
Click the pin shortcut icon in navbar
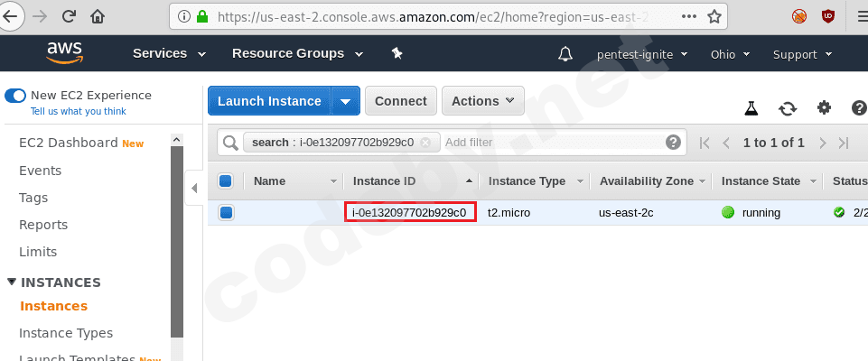[397, 54]
